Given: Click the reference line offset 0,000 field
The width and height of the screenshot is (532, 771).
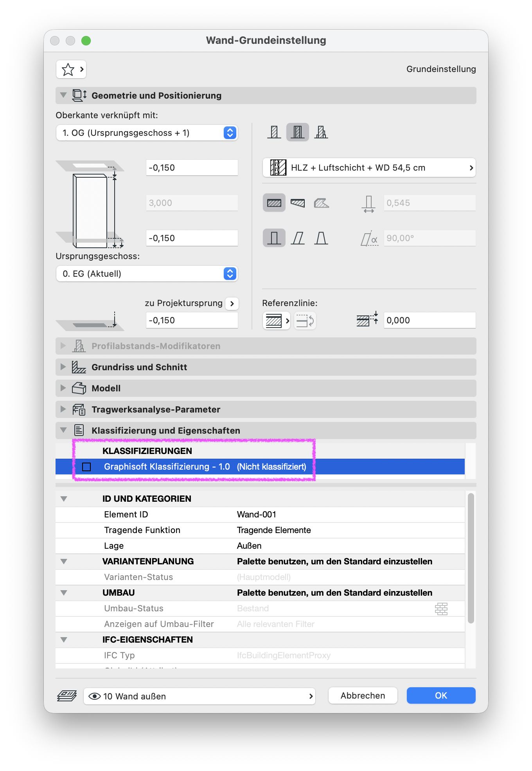Looking at the screenshot, I should click(430, 320).
